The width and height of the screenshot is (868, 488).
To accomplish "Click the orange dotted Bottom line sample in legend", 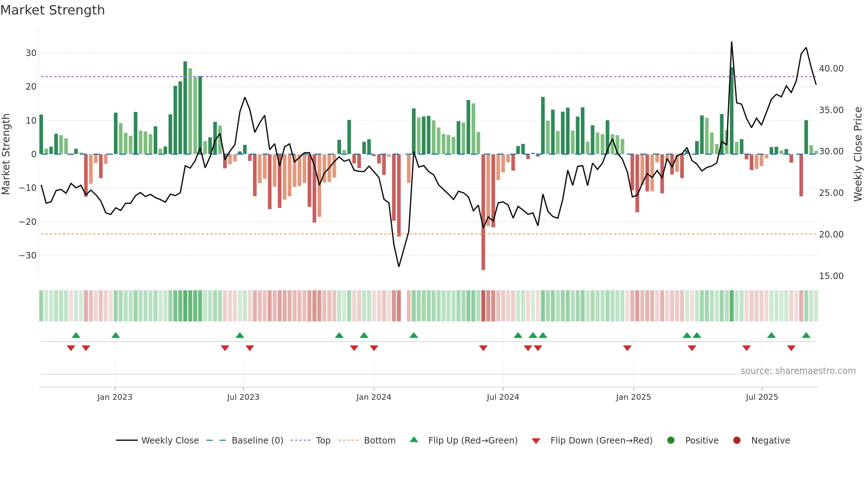I will (x=349, y=440).
